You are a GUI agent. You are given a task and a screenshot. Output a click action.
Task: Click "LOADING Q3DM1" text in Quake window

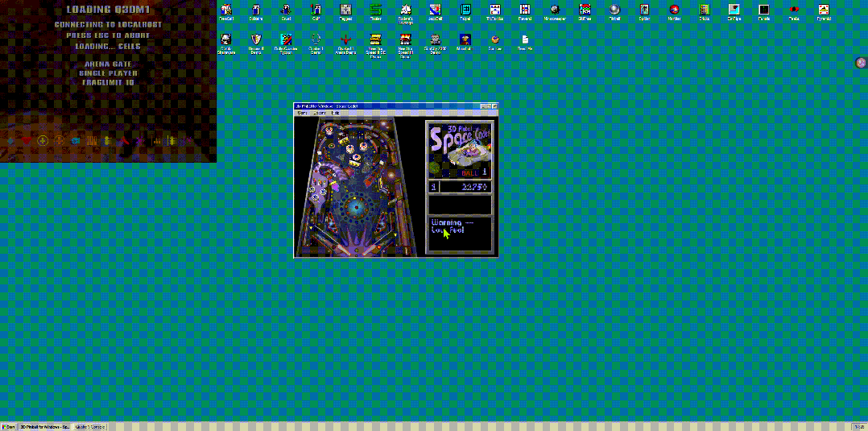pos(108,10)
